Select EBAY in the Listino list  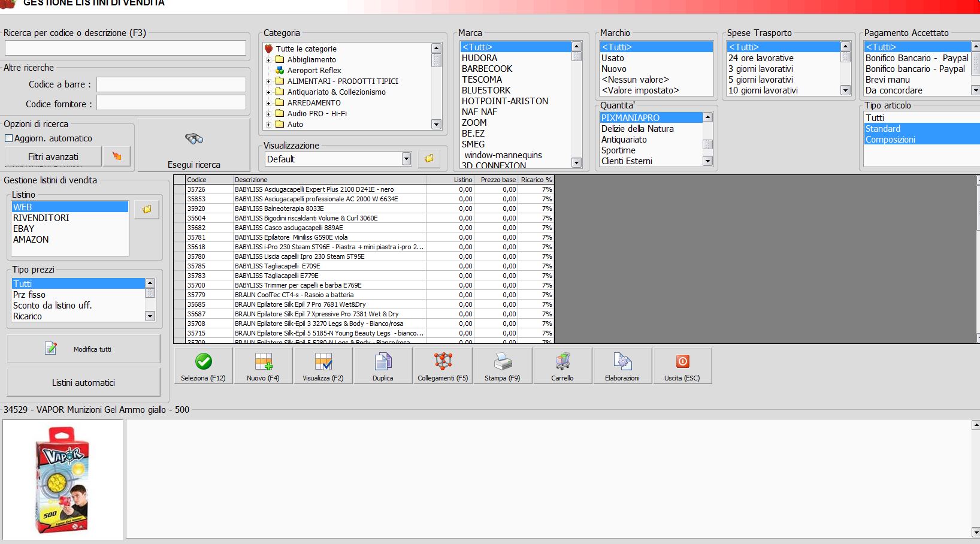[x=70, y=229]
